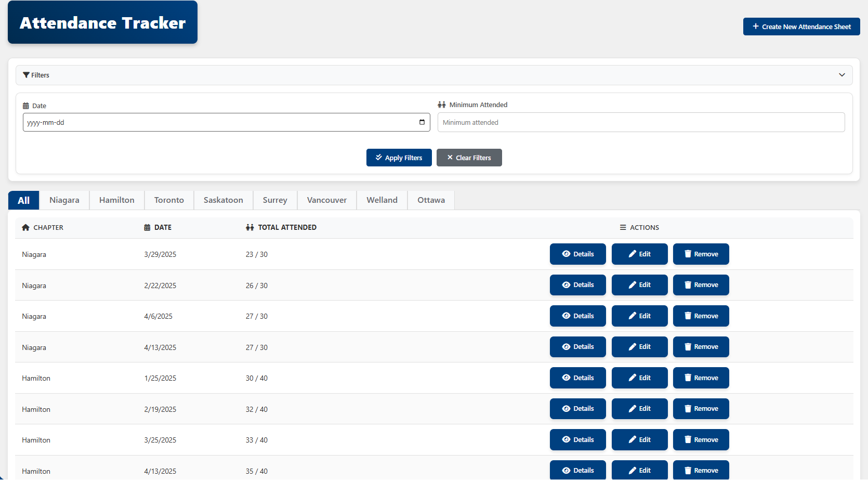This screenshot has height=480, width=868.
Task: Switch to the Saskatoon tab
Action: (x=223, y=200)
